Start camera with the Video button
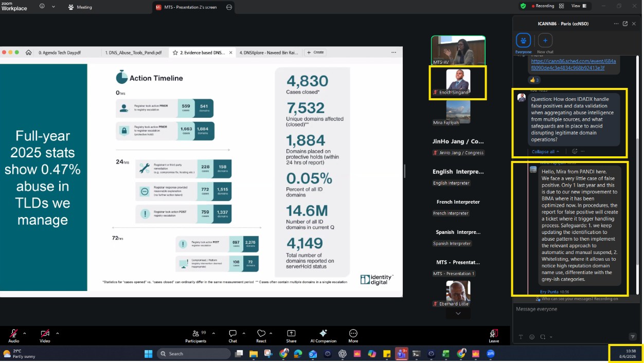644x363 pixels. (45, 336)
